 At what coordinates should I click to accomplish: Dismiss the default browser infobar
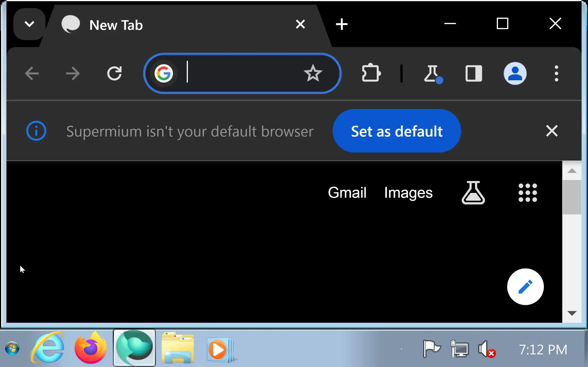tap(551, 131)
